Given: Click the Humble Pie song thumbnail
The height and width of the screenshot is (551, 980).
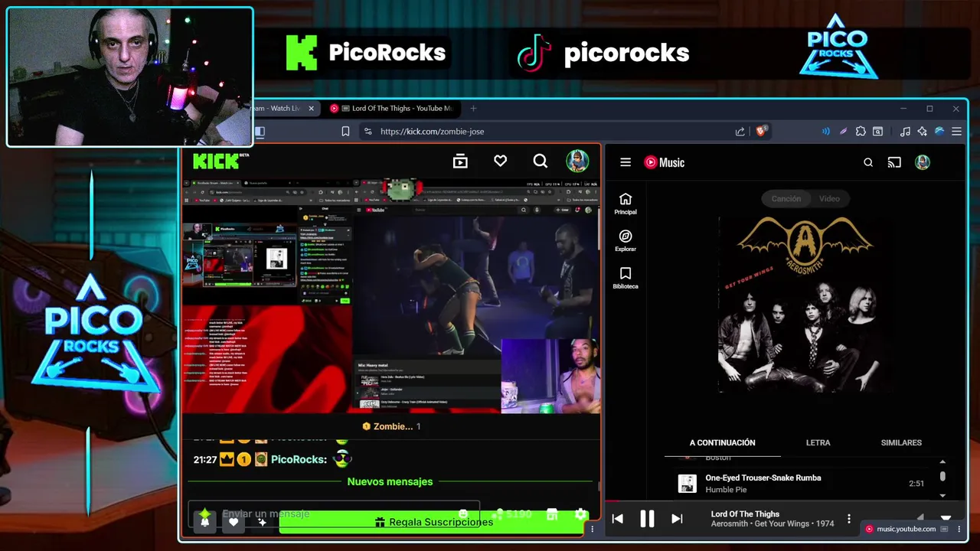Looking at the screenshot, I should click(688, 484).
